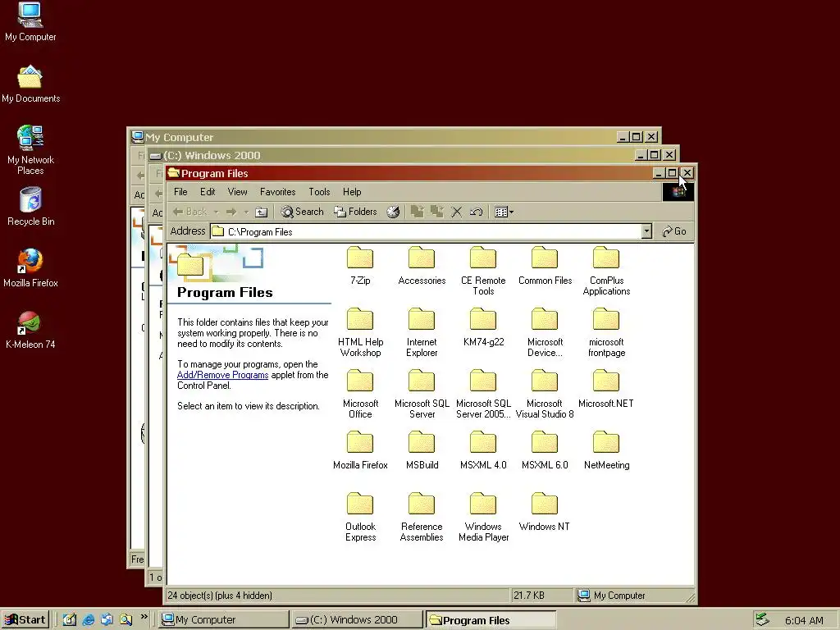
Task: Select the MSBuild folder
Action: pyautogui.click(x=422, y=450)
